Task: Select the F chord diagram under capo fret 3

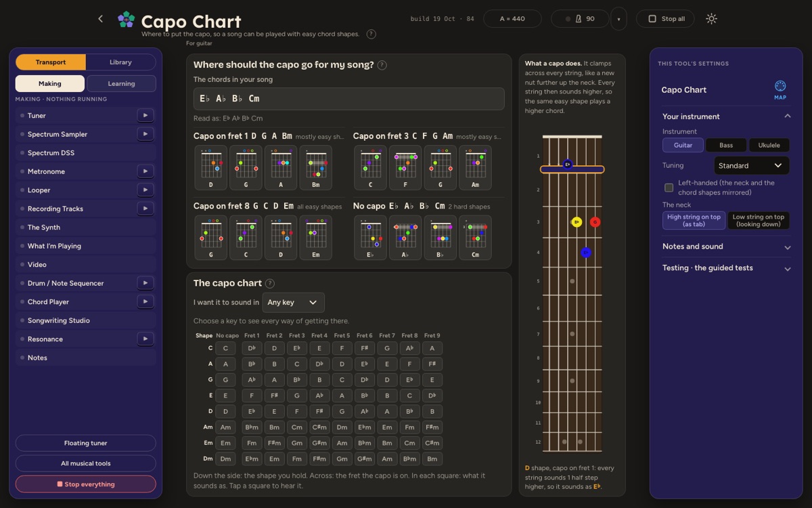Action: point(405,168)
